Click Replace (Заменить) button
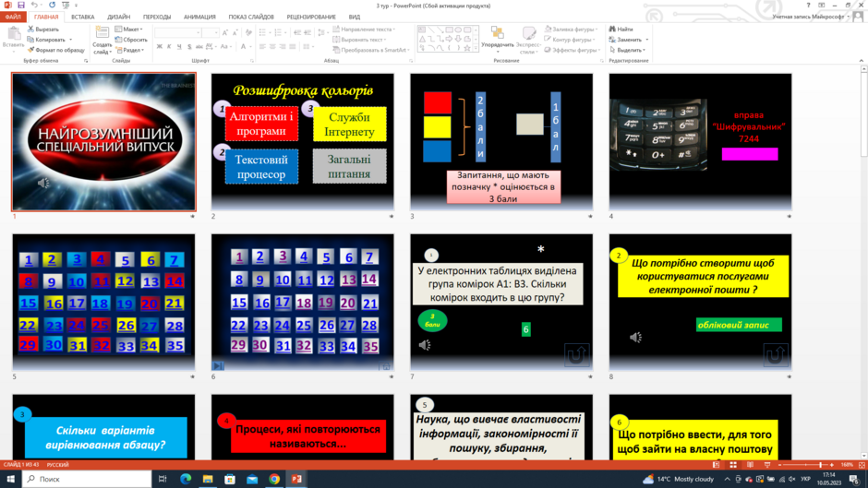868x488 pixels. (x=628, y=40)
